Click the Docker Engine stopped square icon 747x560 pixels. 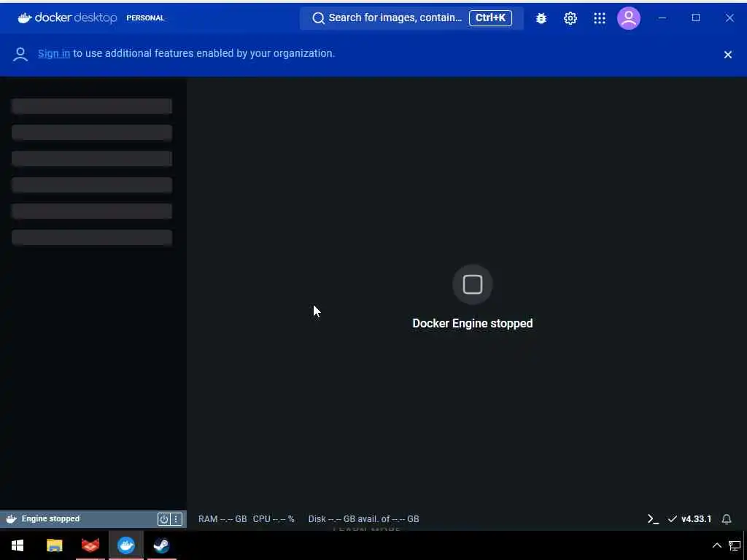click(473, 284)
